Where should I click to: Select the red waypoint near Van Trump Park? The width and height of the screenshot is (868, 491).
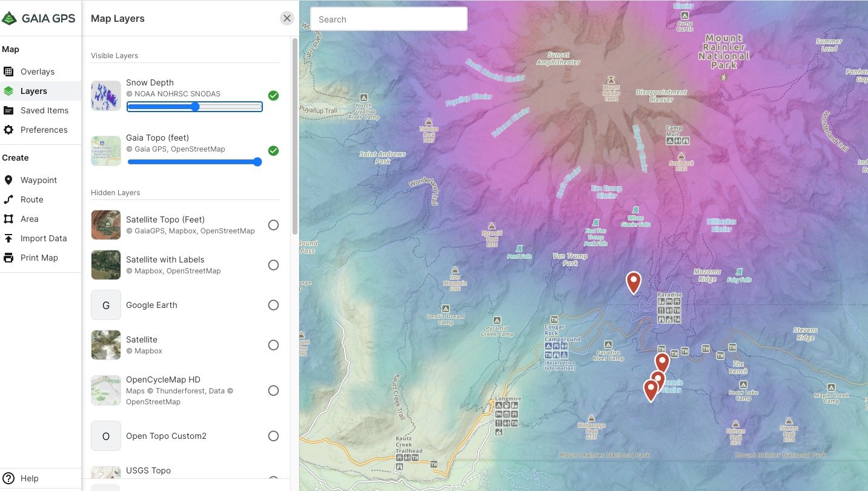coord(634,282)
